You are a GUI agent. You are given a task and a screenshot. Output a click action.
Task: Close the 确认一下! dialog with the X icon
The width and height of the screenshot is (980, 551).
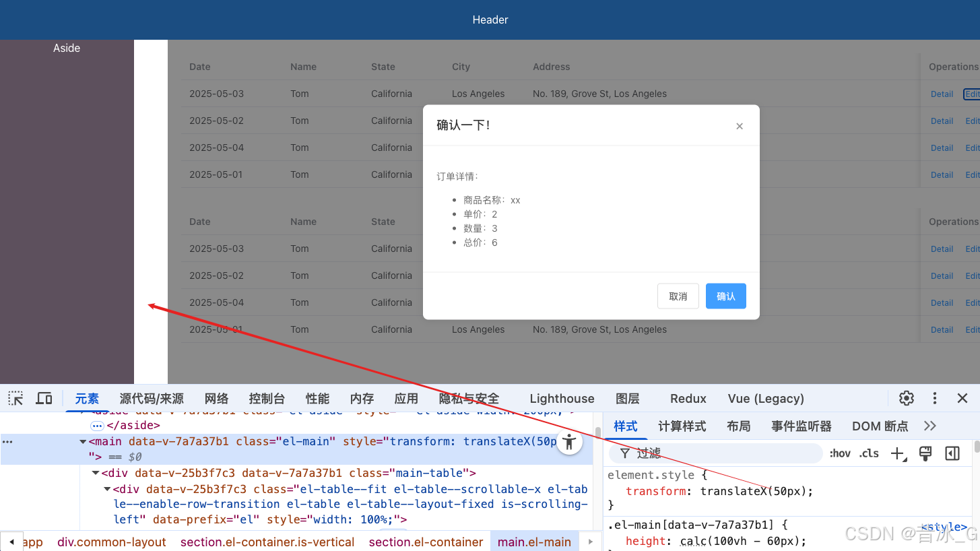pyautogui.click(x=740, y=126)
